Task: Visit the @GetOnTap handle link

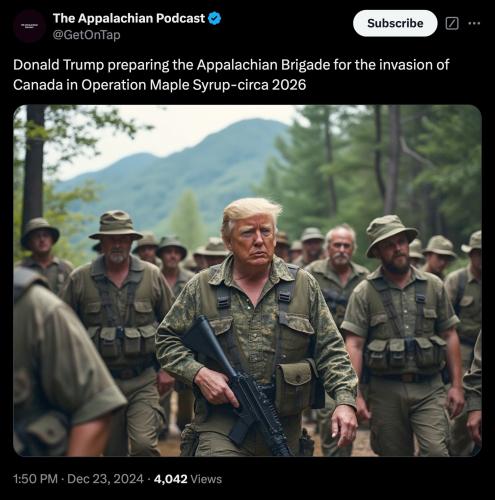Action: coord(87,35)
